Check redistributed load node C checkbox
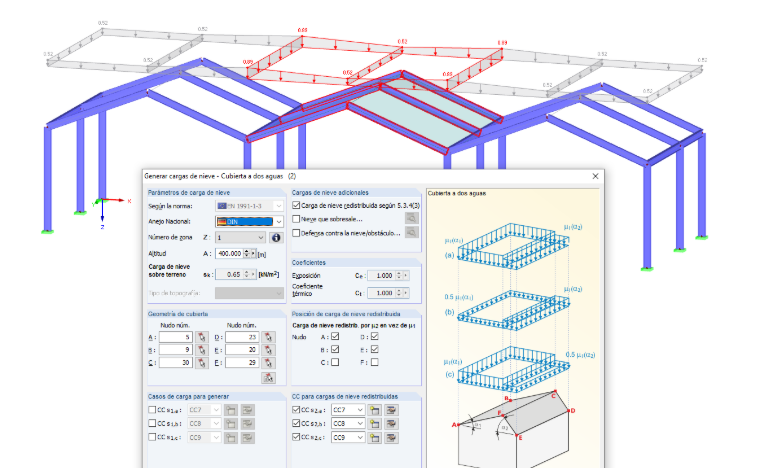Screen dimensions: 760x468 (x=335, y=362)
